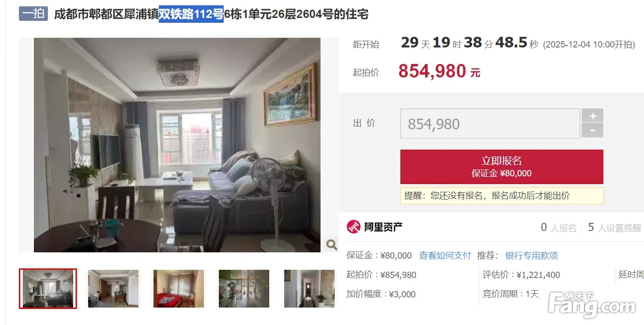Click the 人报名 registrant count
Viewport: 644px width, 325px height.
tap(559, 227)
